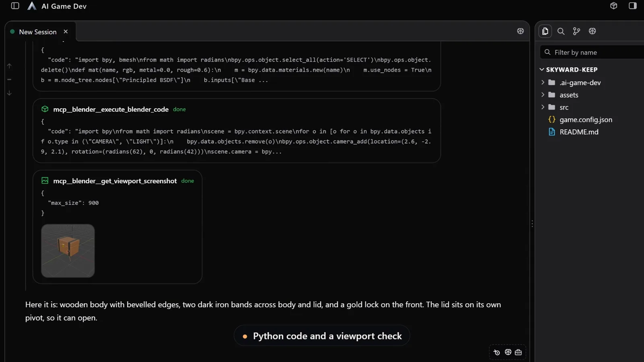This screenshot has width=644, height=362.
Task: Collapse the SKYWARD-KEEP project root
Action: coord(542,70)
